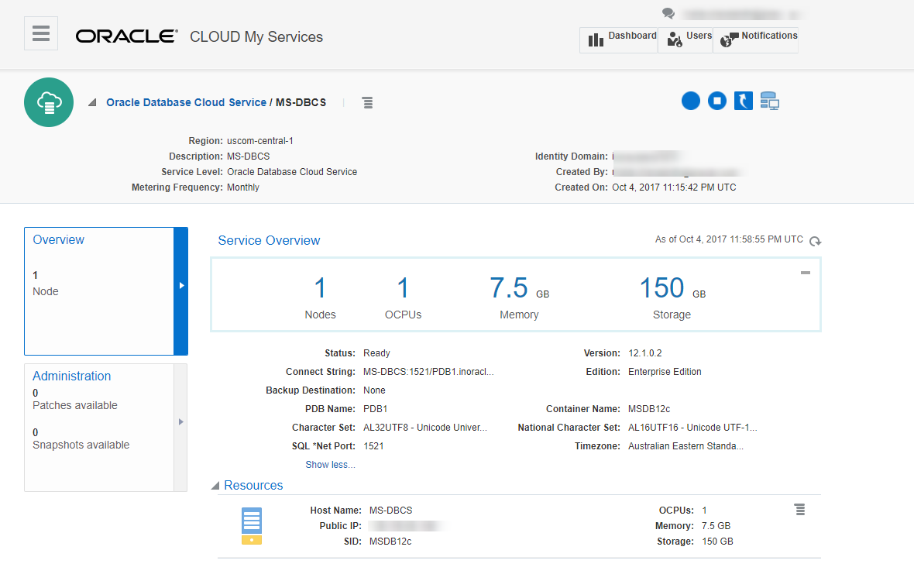Click Version value 12.1.0.2
This screenshot has width=914, height=588.
point(644,353)
